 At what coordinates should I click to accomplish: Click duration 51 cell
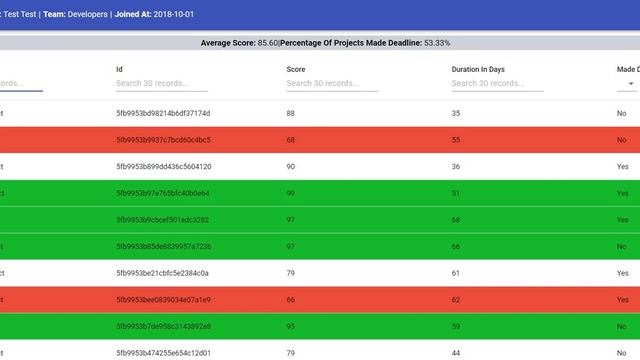[x=456, y=193]
